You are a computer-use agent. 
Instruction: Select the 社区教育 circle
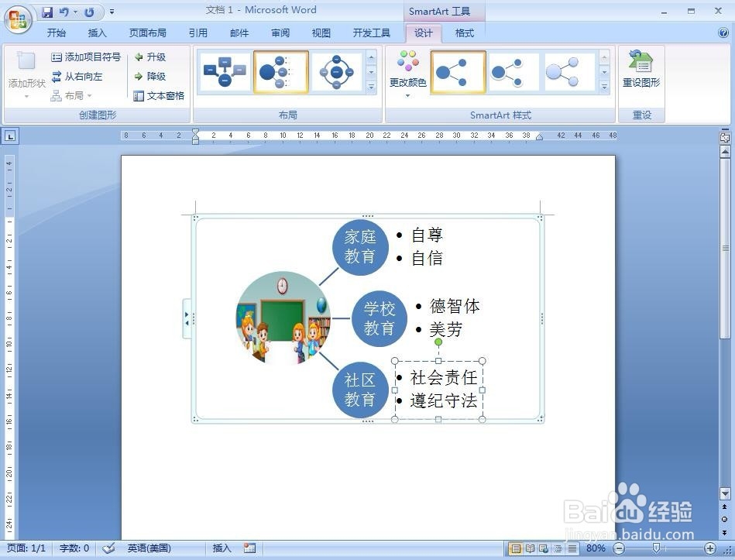pos(360,390)
